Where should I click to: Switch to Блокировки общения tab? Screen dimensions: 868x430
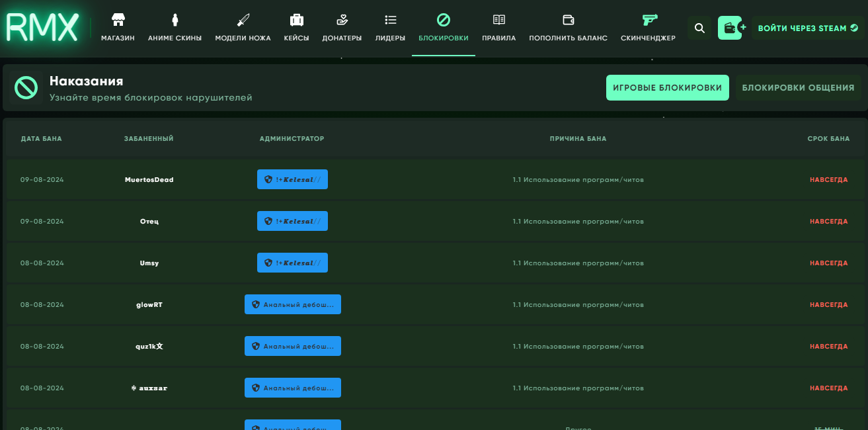798,88
